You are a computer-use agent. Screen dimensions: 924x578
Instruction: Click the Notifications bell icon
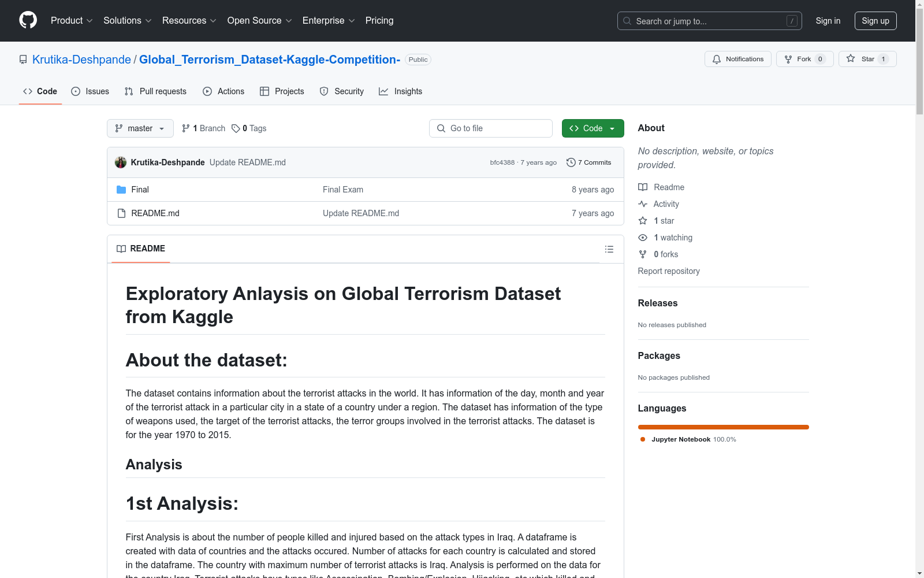click(x=717, y=59)
